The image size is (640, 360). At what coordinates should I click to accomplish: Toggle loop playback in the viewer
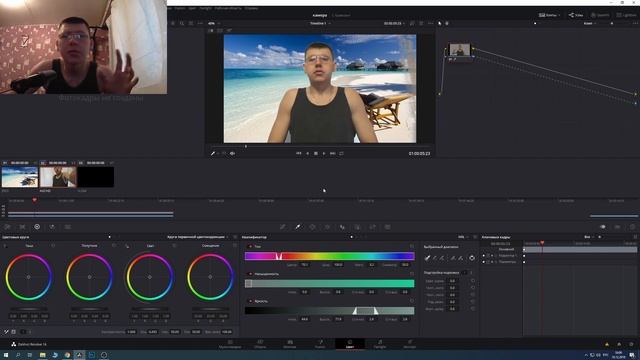341,153
